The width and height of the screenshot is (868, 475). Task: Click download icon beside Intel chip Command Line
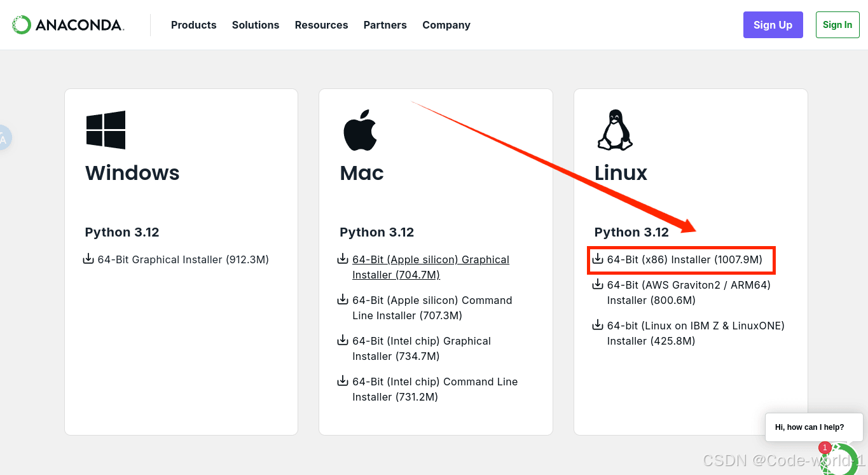pos(343,381)
